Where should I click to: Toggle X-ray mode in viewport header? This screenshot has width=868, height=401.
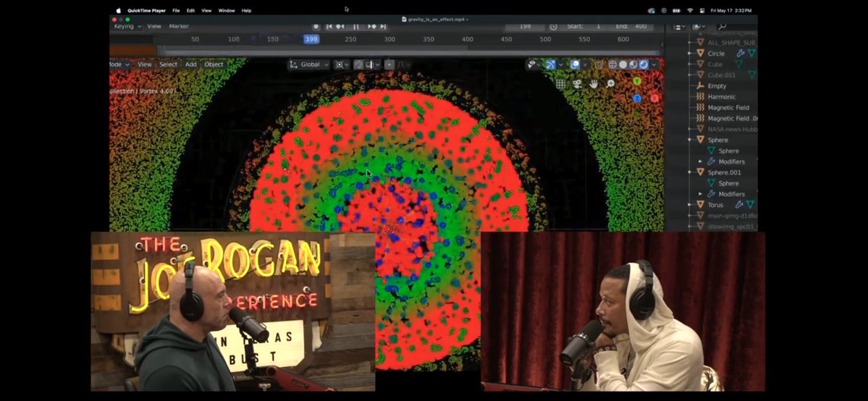click(x=599, y=64)
